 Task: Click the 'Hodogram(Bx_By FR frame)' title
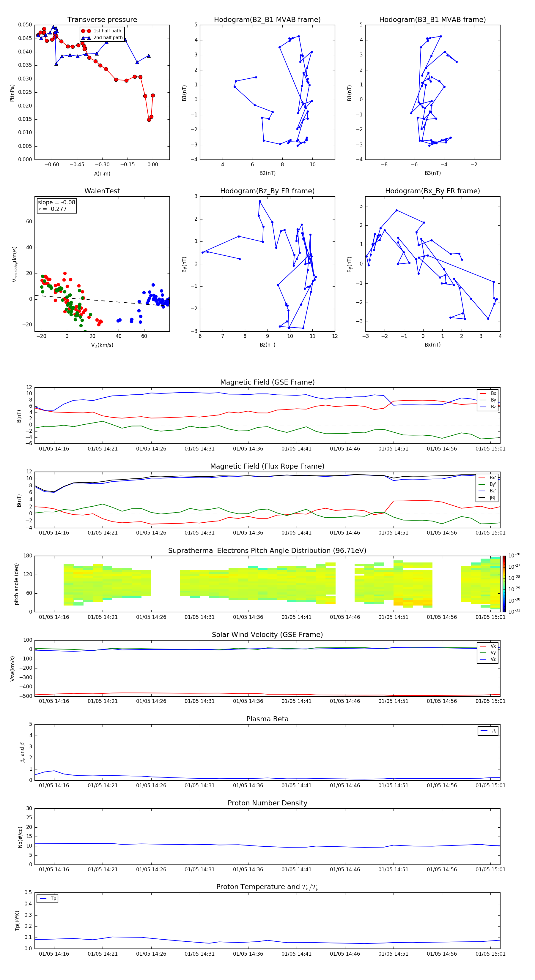coord(432,191)
